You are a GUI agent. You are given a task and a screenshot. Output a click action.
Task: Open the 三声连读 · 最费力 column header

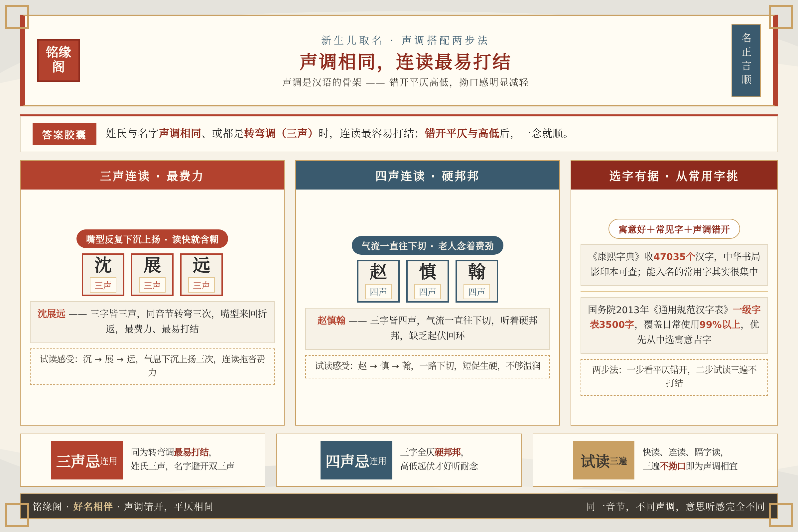(x=152, y=176)
